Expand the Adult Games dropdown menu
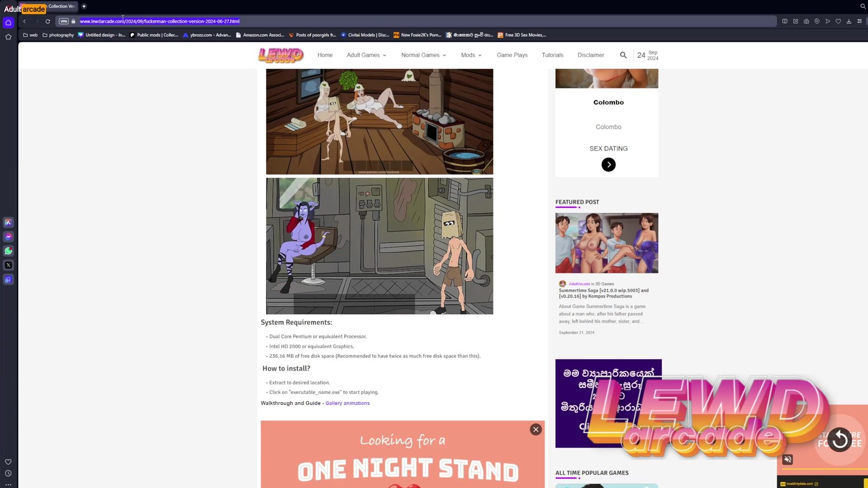Screen dimensions: 868x488 tap(366, 55)
